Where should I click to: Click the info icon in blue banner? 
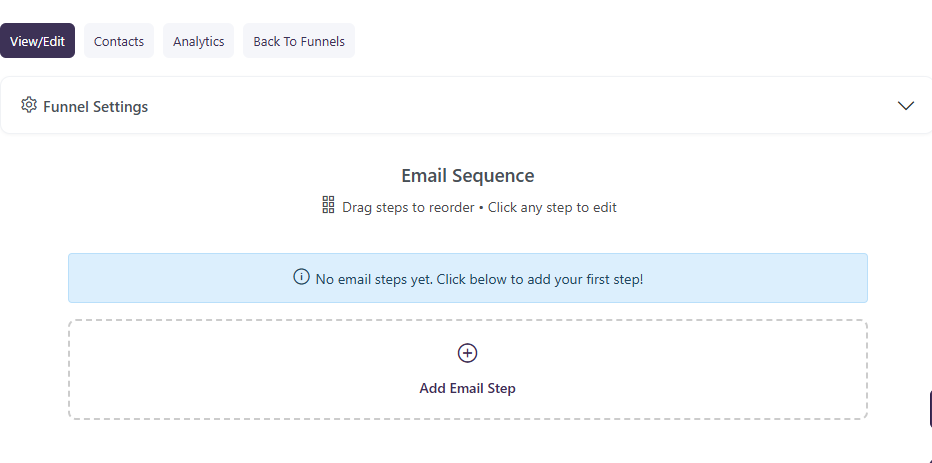point(301,277)
